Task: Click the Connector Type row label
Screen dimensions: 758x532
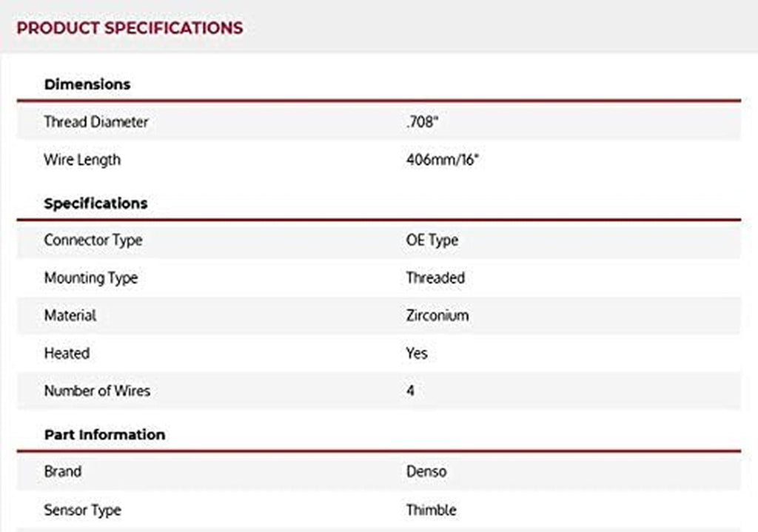Action: pyautogui.click(x=93, y=240)
